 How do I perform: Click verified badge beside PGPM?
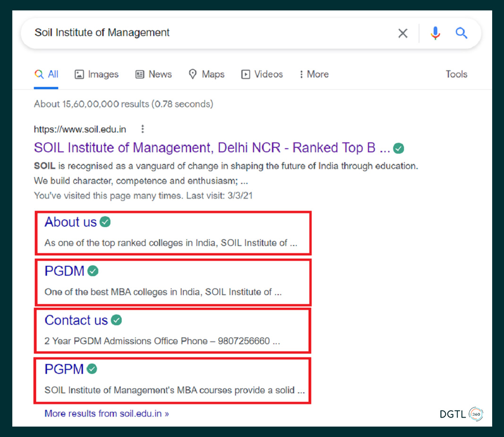92,369
